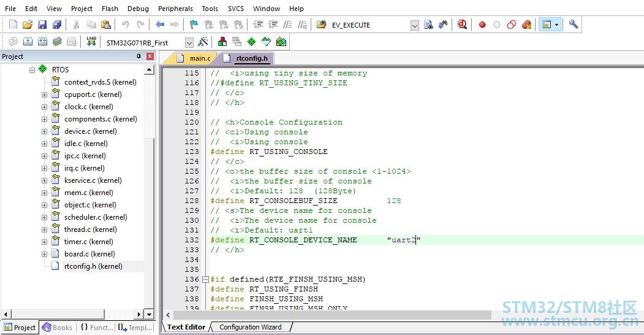Click the editor horizontal scrollbar
The width and height of the screenshot is (644, 335).
332,315
